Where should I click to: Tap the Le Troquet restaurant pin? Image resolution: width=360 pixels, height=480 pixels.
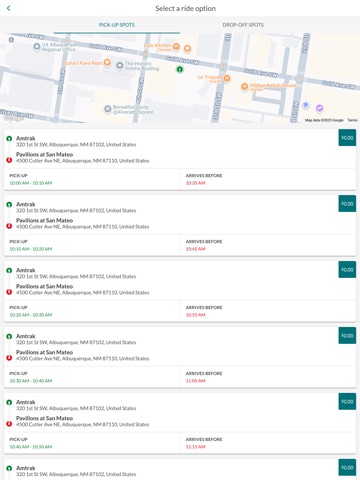pos(227,79)
